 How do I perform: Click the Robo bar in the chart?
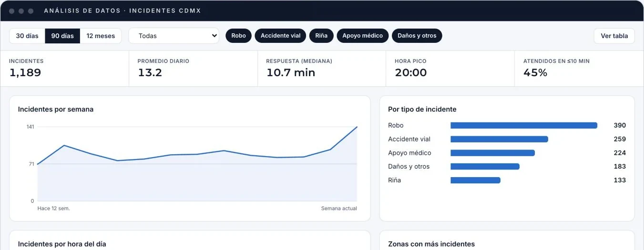click(x=524, y=125)
